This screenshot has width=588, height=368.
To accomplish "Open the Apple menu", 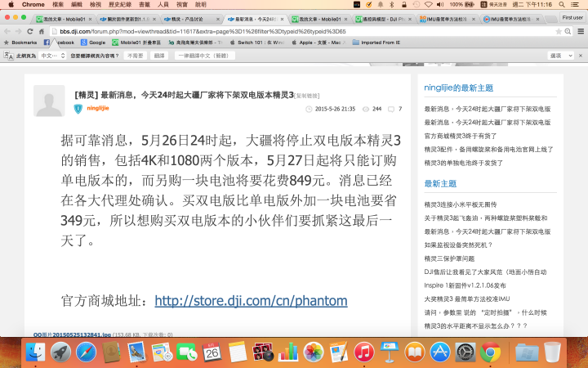I will tap(11, 5).
